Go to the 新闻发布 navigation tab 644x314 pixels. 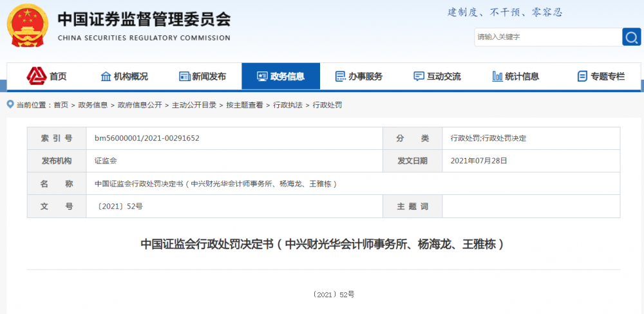click(x=202, y=77)
